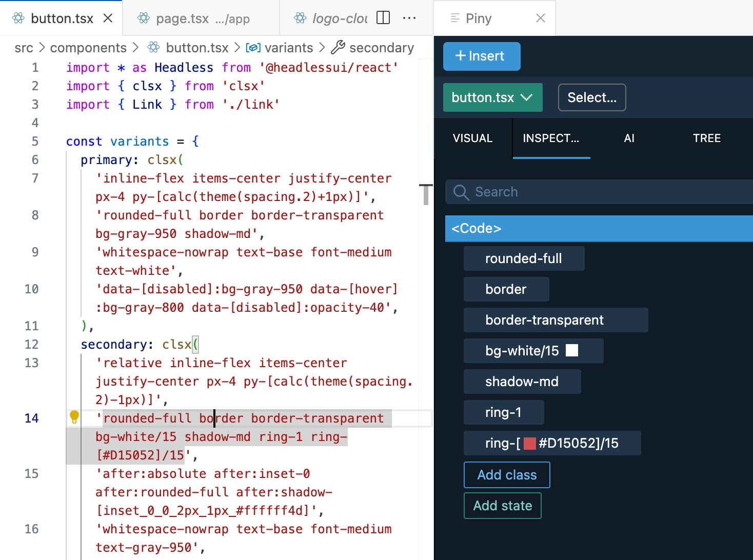
Task: Click the Insert button
Action: pyautogui.click(x=482, y=56)
